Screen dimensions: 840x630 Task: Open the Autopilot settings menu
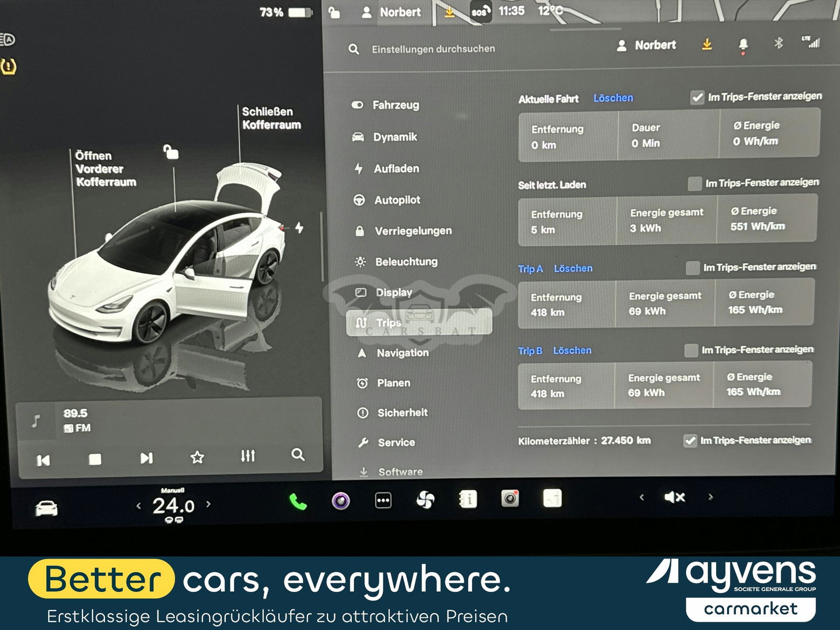tap(397, 200)
